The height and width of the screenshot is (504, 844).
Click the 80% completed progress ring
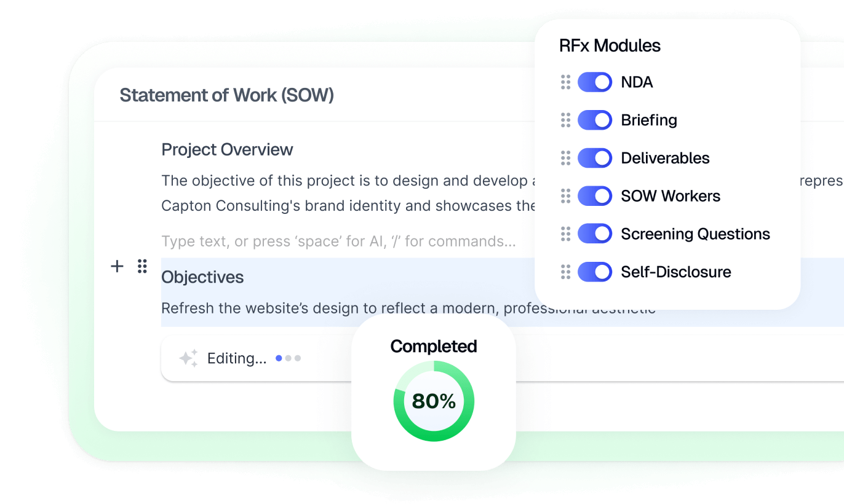tap(434, 401)
